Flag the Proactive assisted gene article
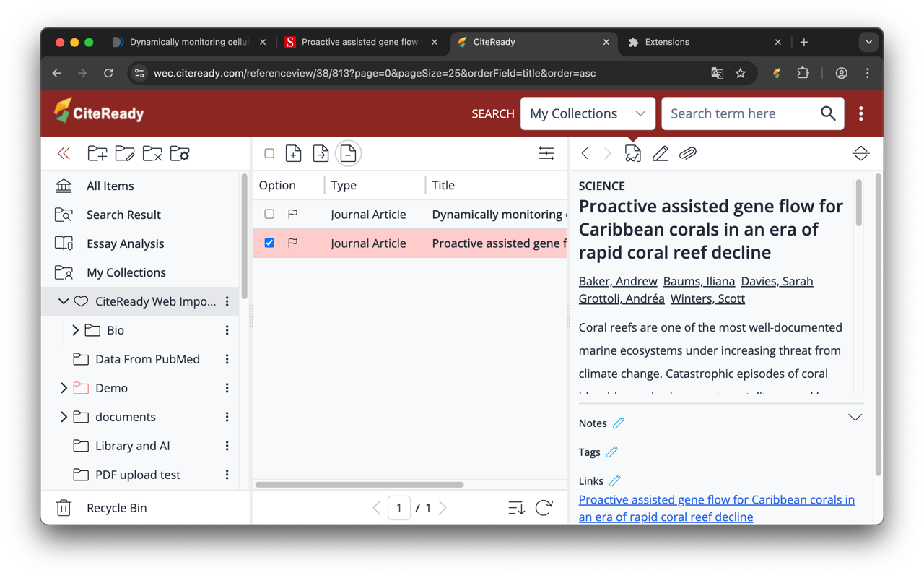Viewport: 924px width, 578px height. [292, 243]
